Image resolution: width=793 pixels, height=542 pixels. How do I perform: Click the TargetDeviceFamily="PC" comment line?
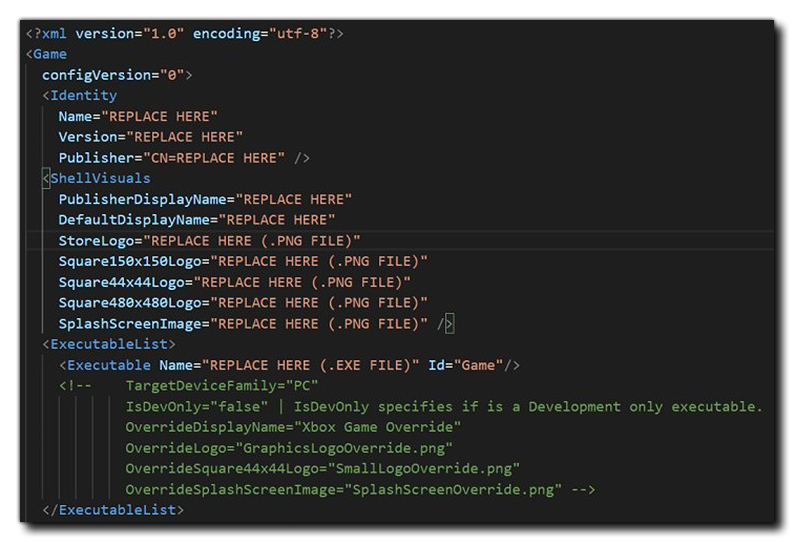(222, 386)
